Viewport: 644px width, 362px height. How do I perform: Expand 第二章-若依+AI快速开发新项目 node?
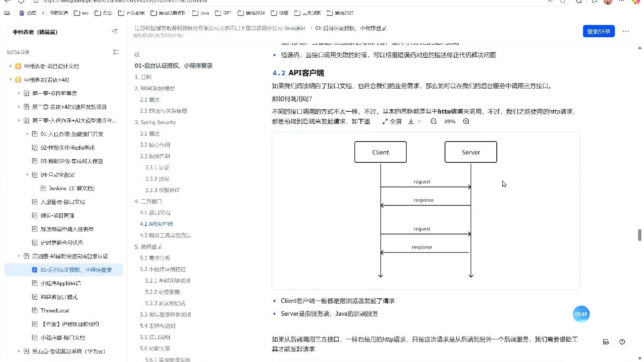tap(19, 107)
